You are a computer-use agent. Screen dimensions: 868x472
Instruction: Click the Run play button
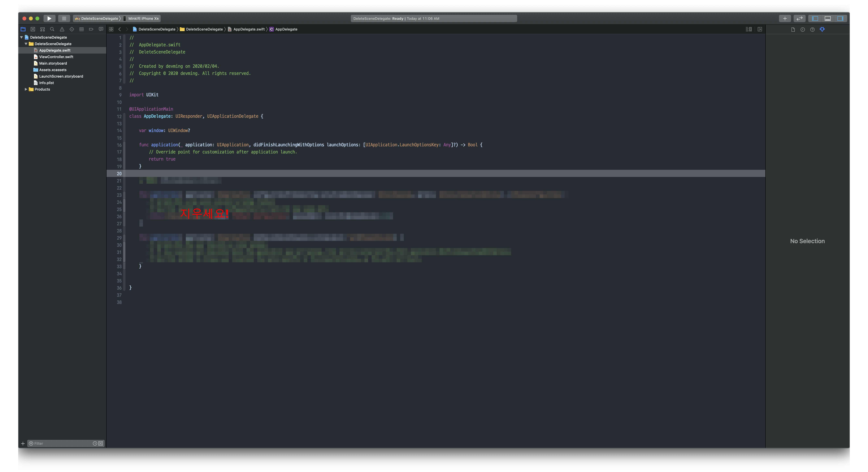click(49, 19)
